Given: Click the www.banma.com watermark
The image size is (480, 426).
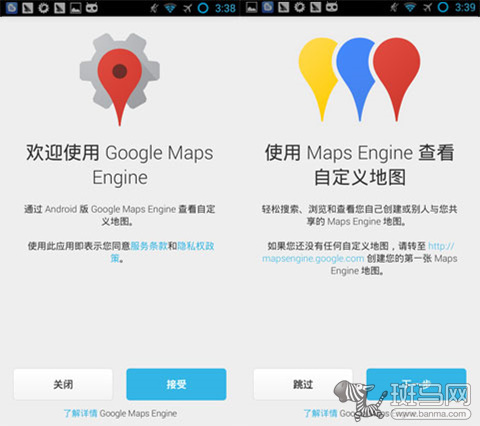Looking at the screenshot, I should (x=431, y=414).
